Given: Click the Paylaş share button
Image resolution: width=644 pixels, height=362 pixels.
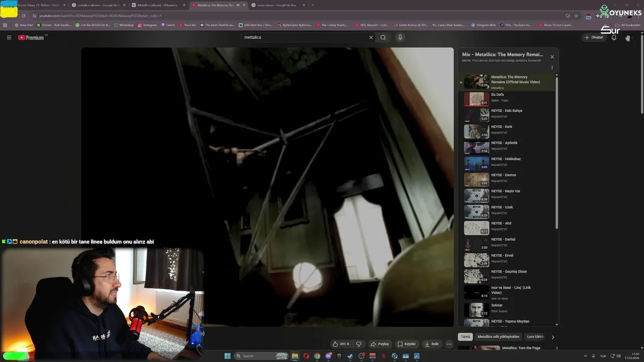Looking at the screenshot, I should pyautogui.click(x=380, y=344).
